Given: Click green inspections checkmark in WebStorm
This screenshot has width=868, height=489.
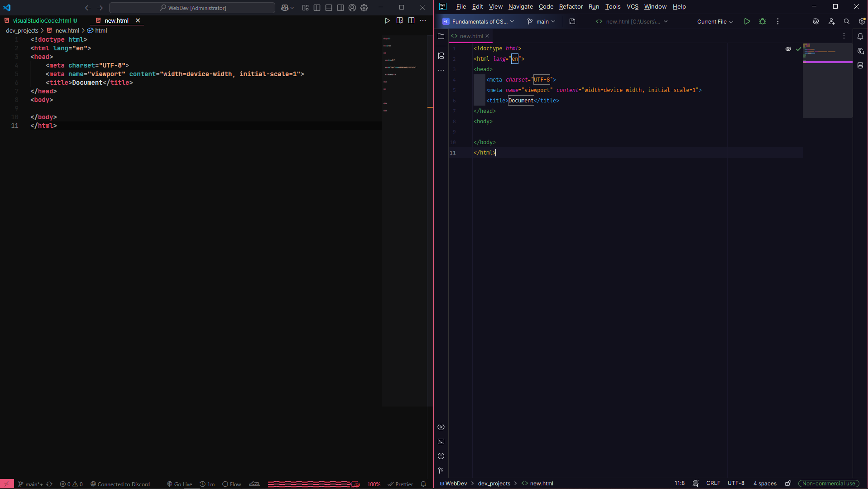Looking at the screenshot, I should (798, 49).
